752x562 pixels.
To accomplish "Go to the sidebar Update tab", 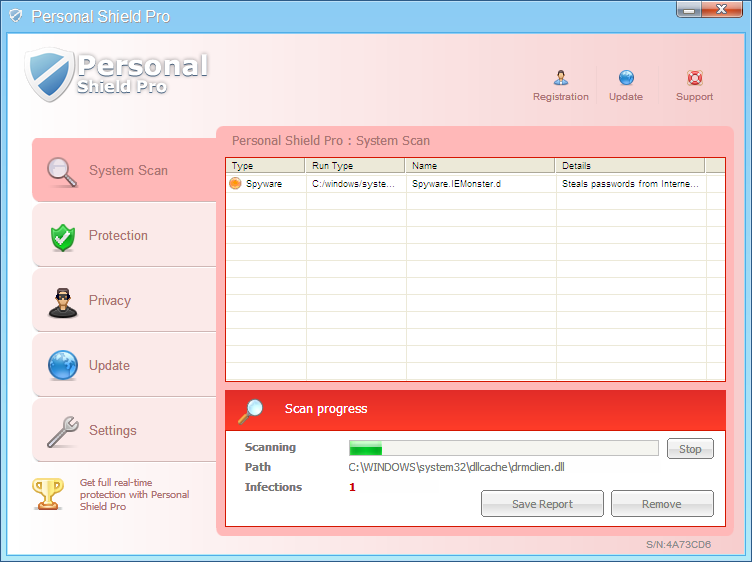I will [x=124, y=365].
